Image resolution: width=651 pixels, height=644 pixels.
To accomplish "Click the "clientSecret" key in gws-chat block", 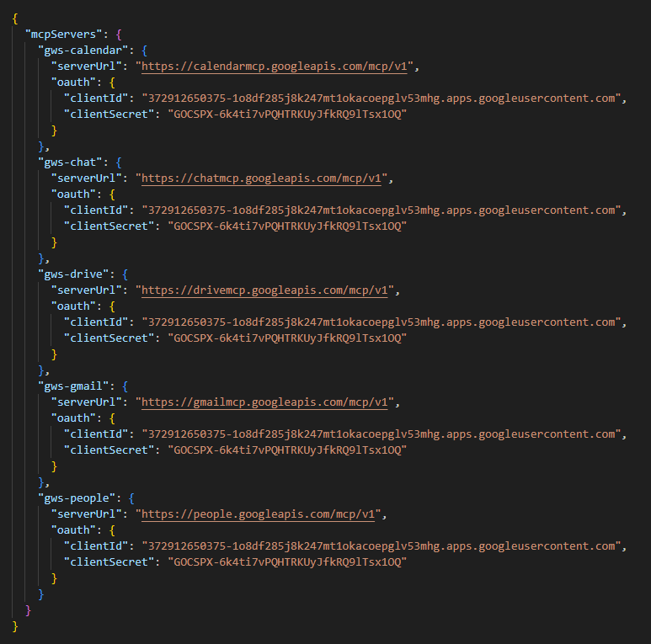I will (109, 226).
